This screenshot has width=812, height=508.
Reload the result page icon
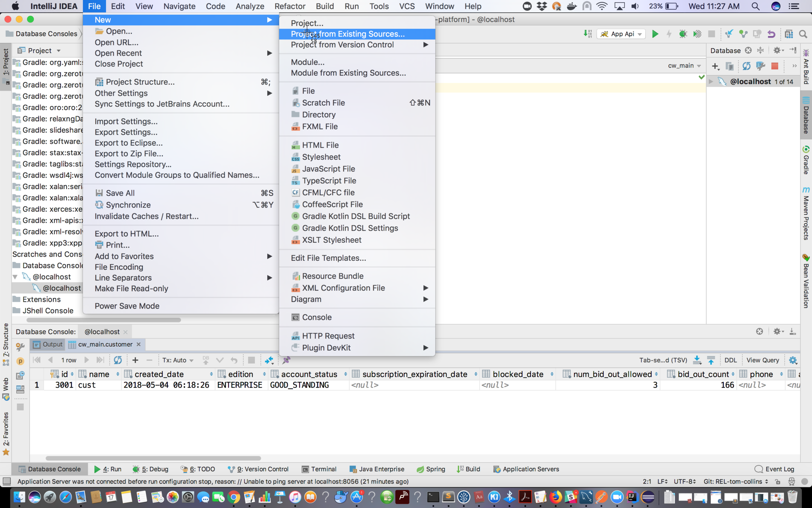click(118, 360)
